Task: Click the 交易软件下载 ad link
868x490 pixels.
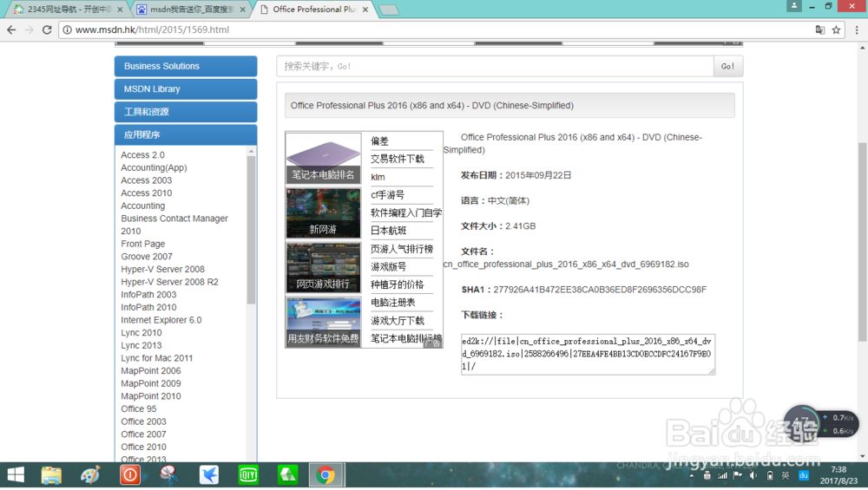Action: coord(398,160)
